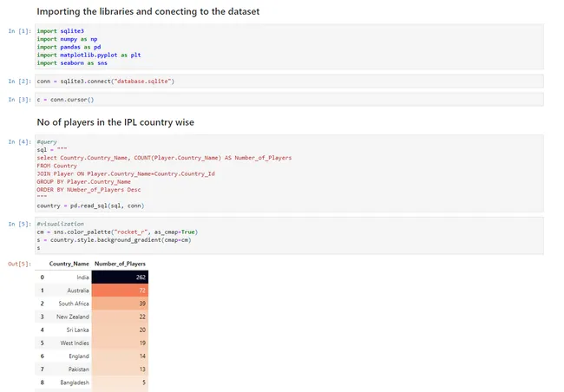Click the '#visualization' comment line
This screenshot has height=392, width=564.
tap(60, 224)
